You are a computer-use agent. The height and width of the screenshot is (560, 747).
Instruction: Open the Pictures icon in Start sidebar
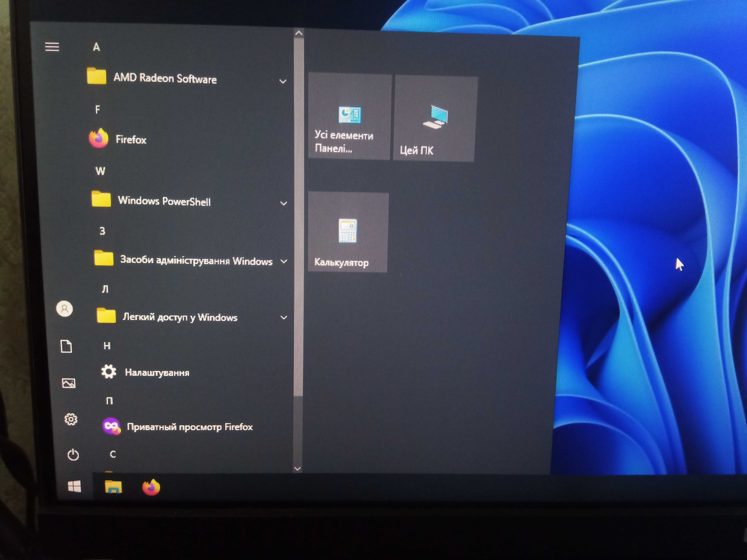click(x=69, y=383)
